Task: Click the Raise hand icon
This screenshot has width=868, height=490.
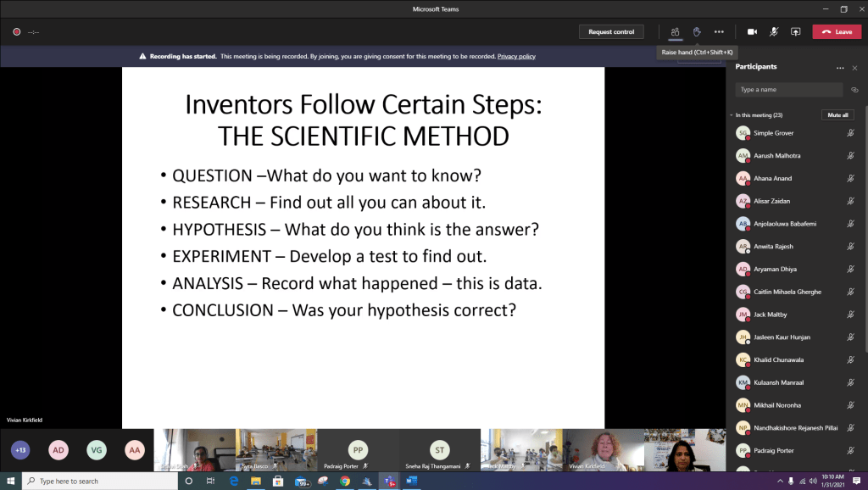Action: 697,32
